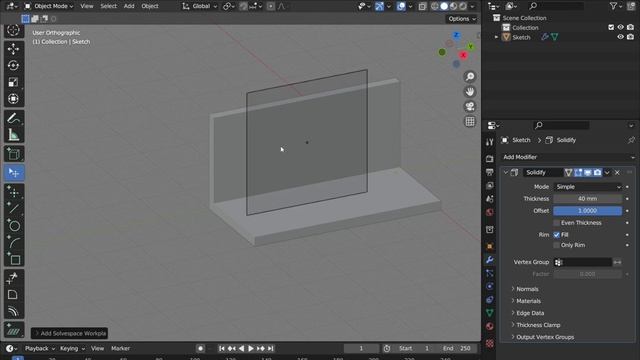Viewport: 640px width, 360px height.
Task: Open the Object menu
Action: point(150,6)
